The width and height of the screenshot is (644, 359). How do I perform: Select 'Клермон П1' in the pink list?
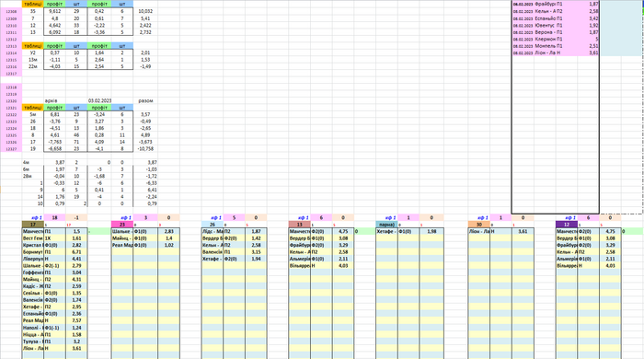(556, 39)
